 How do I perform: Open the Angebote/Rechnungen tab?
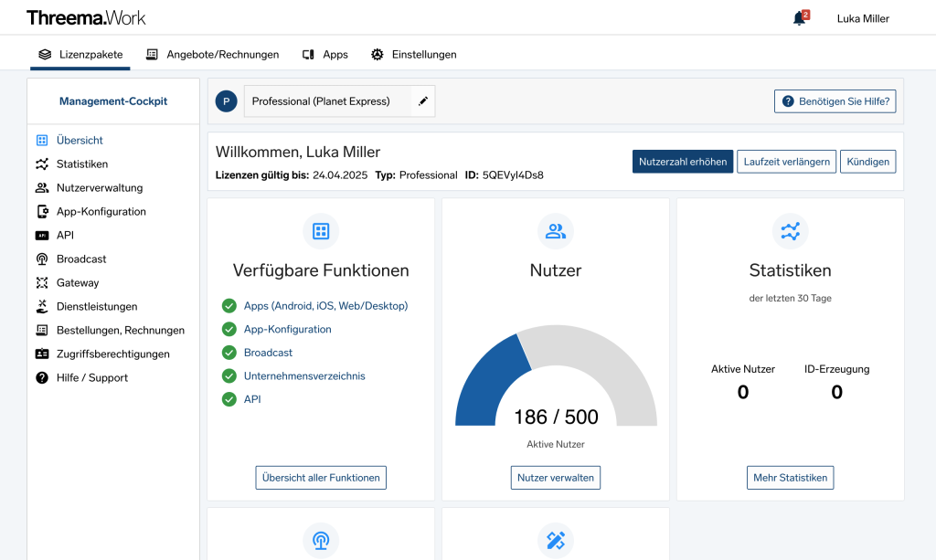click(212, 54)
